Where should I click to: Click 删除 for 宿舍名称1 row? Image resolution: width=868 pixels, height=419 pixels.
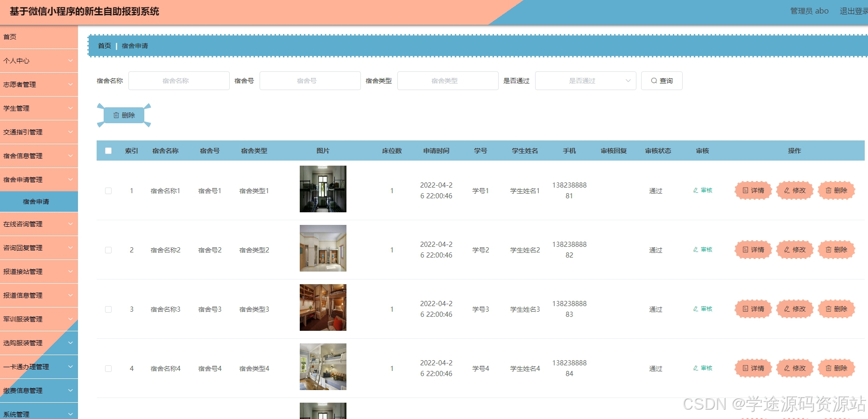[836, 190]
